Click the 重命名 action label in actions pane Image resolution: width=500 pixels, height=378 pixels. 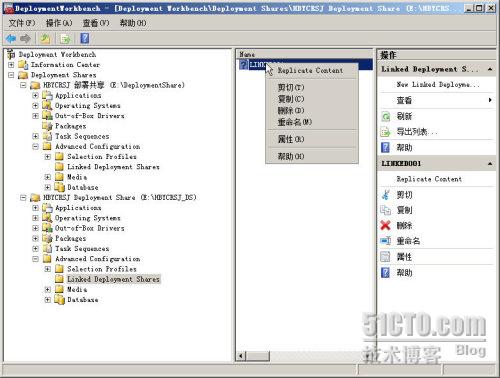click(408, 241)
